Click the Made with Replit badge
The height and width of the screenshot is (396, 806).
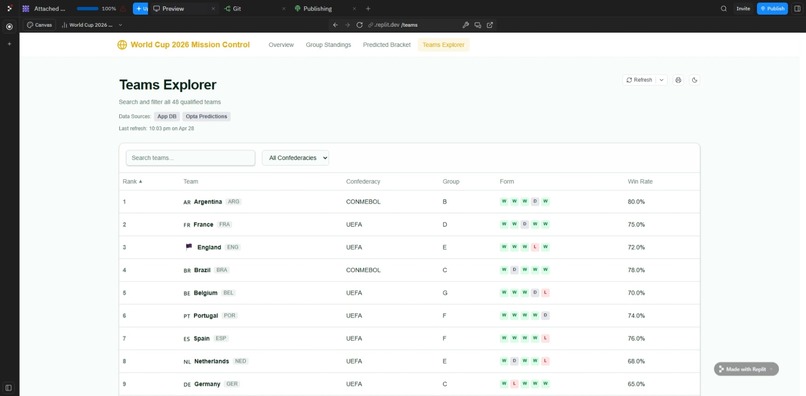(x=746, y=369)
